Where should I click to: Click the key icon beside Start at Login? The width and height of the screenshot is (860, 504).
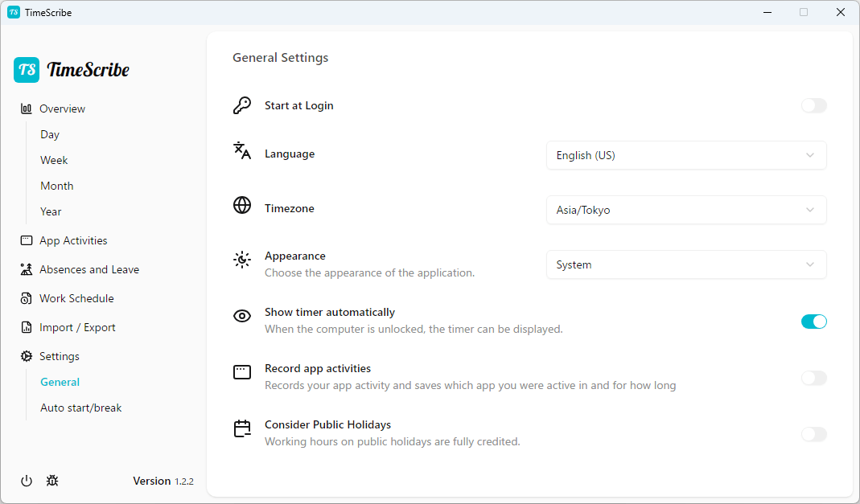tap(242, 105)
